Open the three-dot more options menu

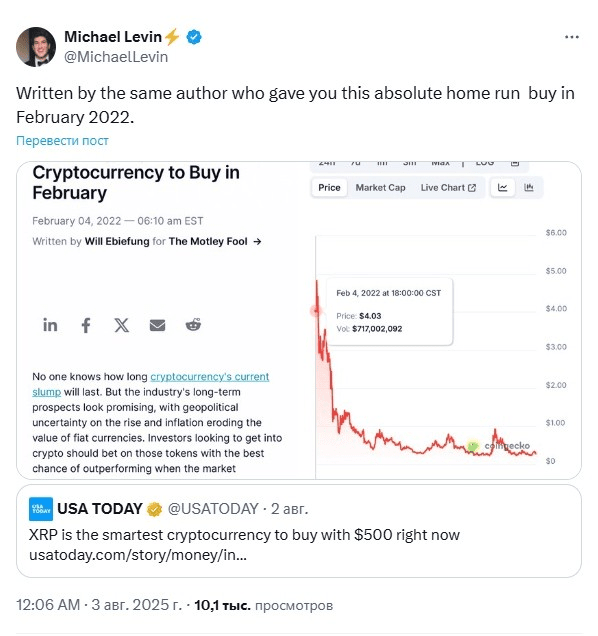click(x=571, y=37)
